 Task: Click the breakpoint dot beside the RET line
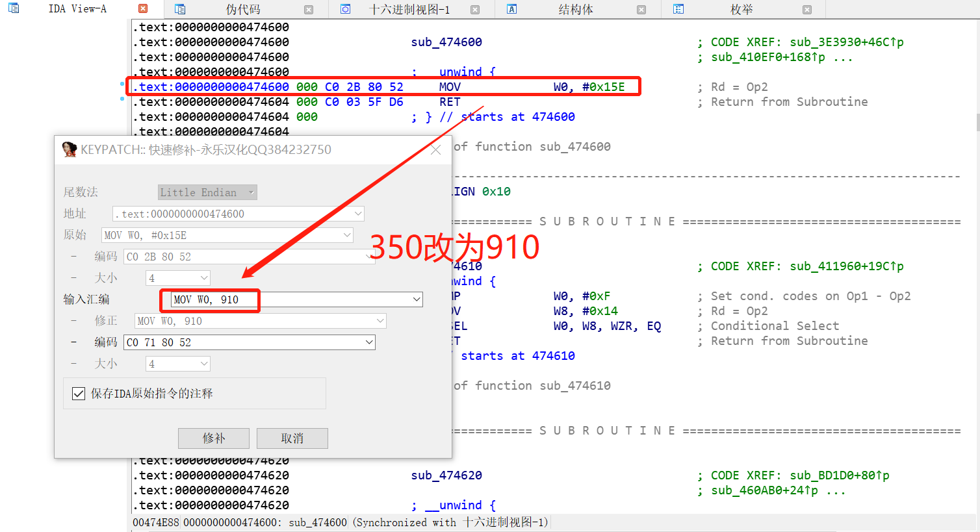[x=122, y=99]
